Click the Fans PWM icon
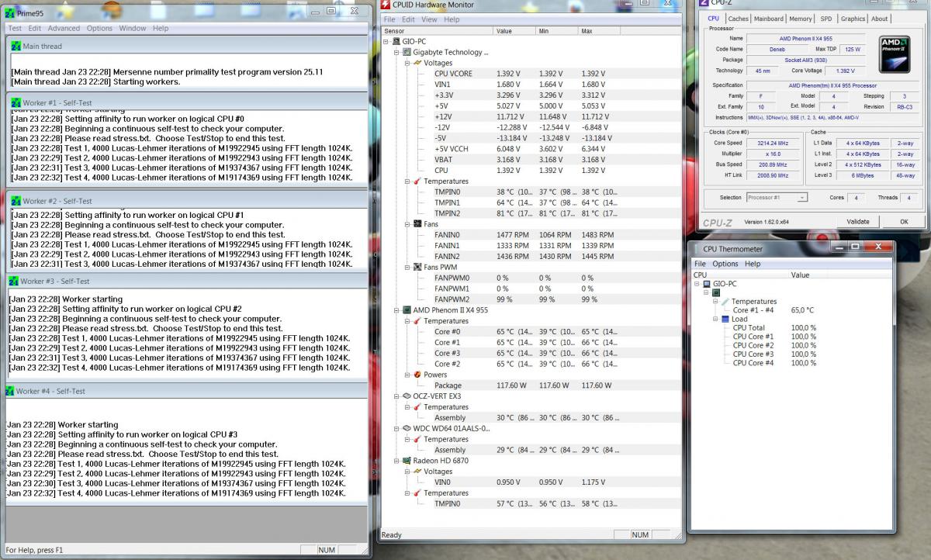This screenshot has height=560, width=931. tap(417, 267)
